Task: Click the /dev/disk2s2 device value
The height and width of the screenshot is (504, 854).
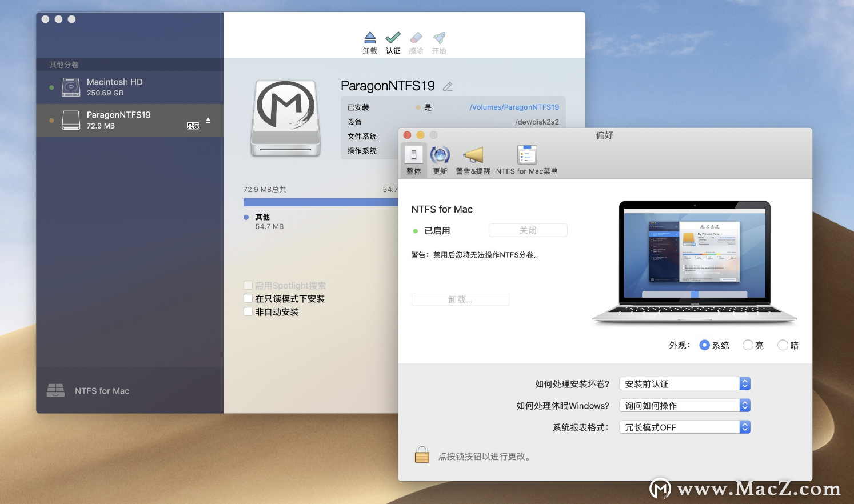Action: pos(537,122)
